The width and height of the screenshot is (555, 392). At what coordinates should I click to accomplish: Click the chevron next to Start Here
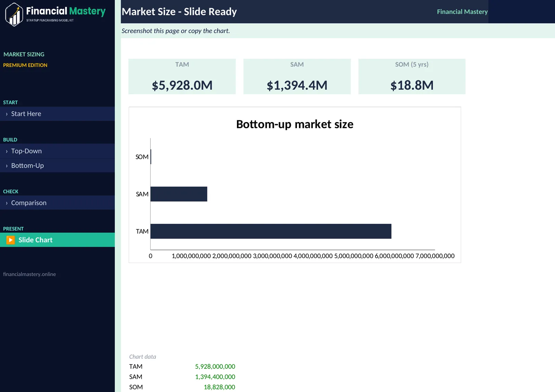coord(7,114)
